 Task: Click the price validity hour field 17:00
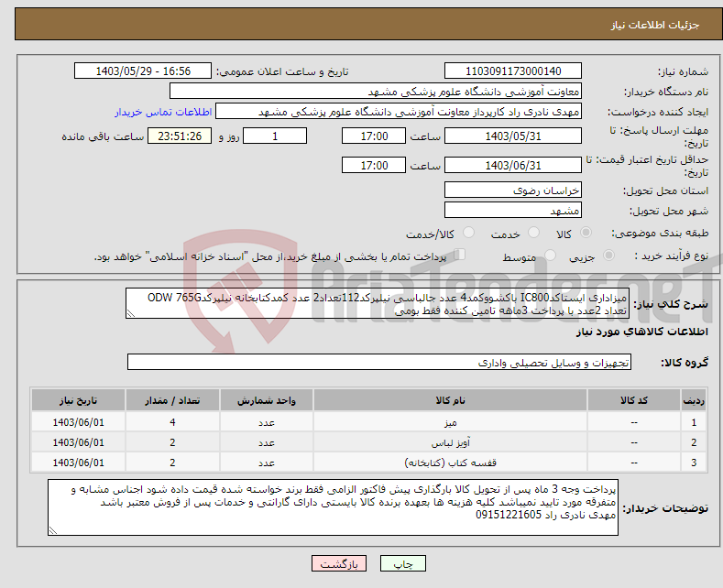374,165
